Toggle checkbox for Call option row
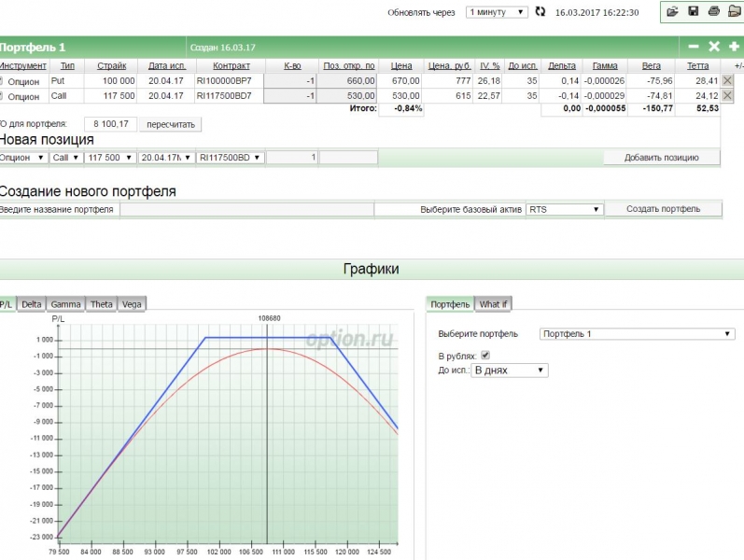 (1, 96)
